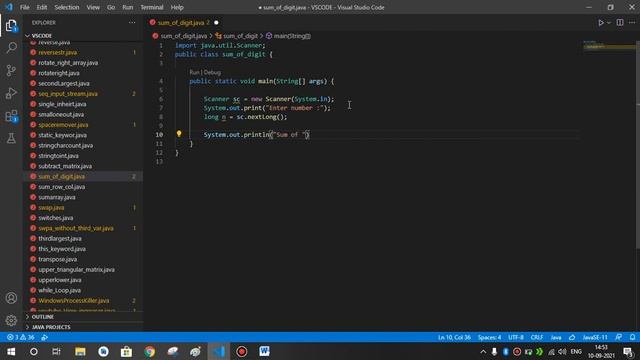Open Microsoft Store from taskbar

coord(126,351)
